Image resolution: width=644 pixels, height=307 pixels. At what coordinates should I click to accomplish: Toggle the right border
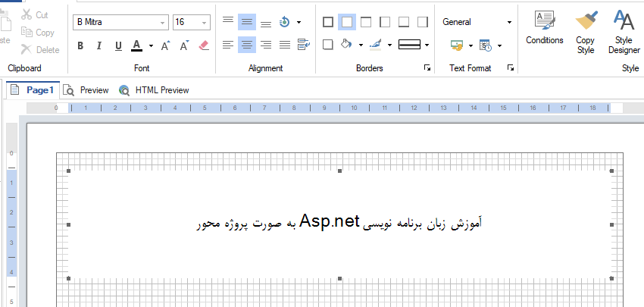pyautogui.click(x=423, y=22)
